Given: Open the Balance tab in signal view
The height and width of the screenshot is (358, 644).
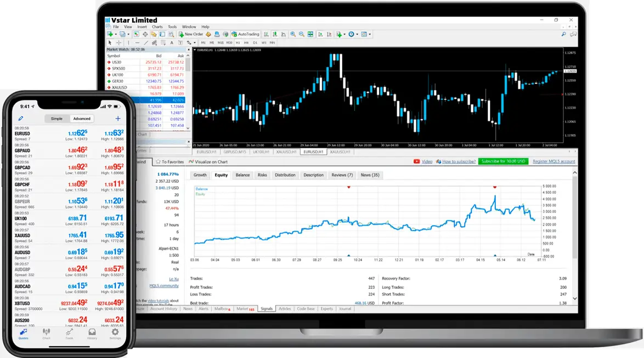Looking at the screenshot, I should click(x=242, y=175).
